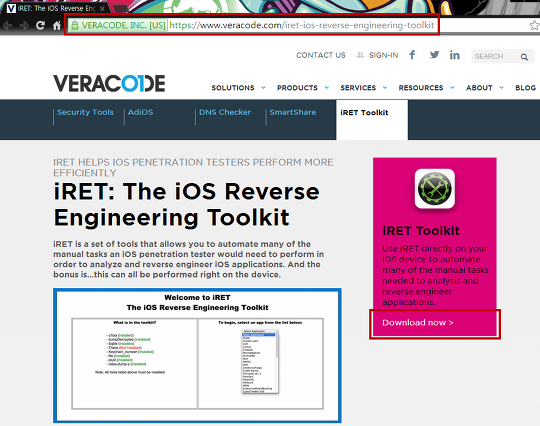Image resolution: width=540 pixels, height=426 pixels.
Task: Open Veracode's Twitter page icon
Action: (x=434, y=54)
